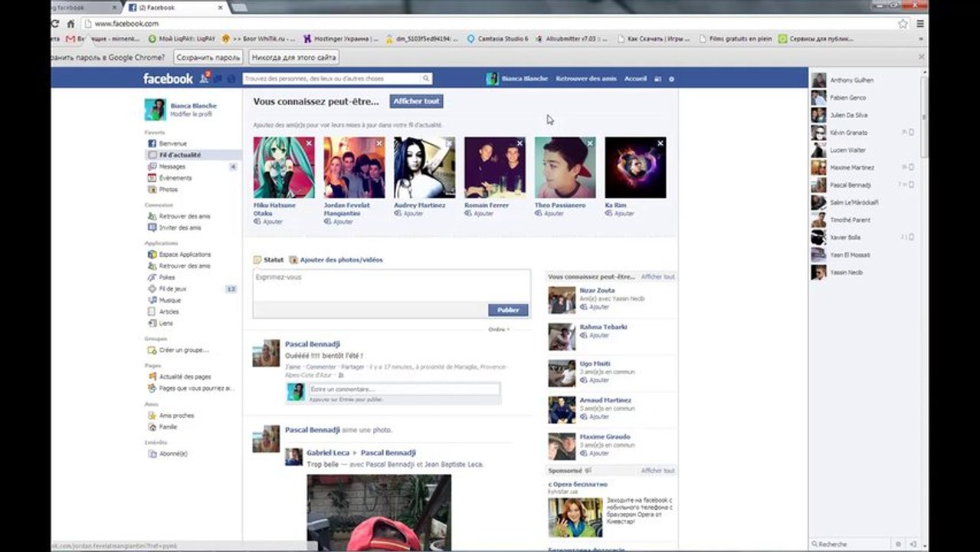
Task: Select the Statut tab in composer
Action: 268,260
